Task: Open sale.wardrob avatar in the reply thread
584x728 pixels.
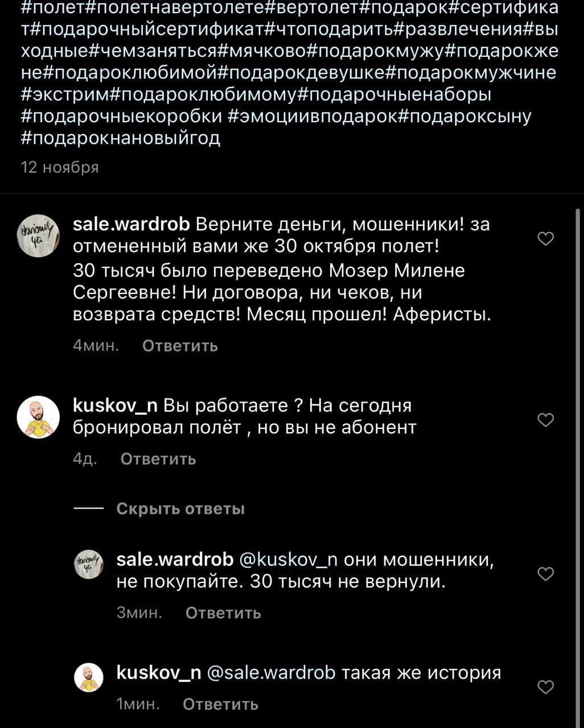Action: [x=89, y=564]
